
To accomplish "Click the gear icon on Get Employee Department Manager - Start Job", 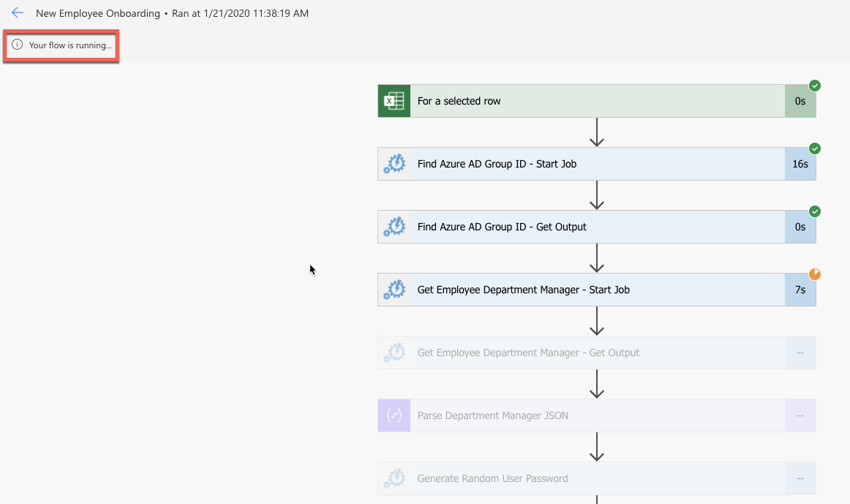I will click(394, 290).
